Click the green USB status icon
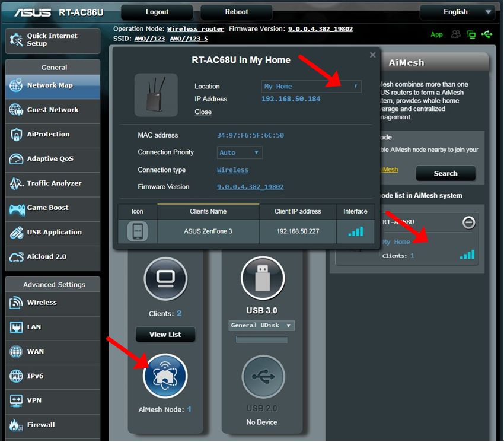Viewport: 504px width, 442px height. click(x=487, y=34)
